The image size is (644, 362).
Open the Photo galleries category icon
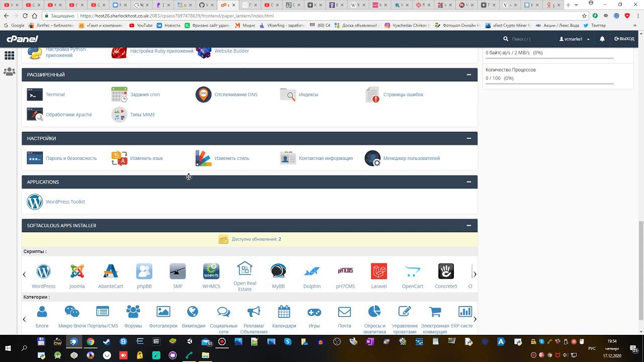point(163,312)
